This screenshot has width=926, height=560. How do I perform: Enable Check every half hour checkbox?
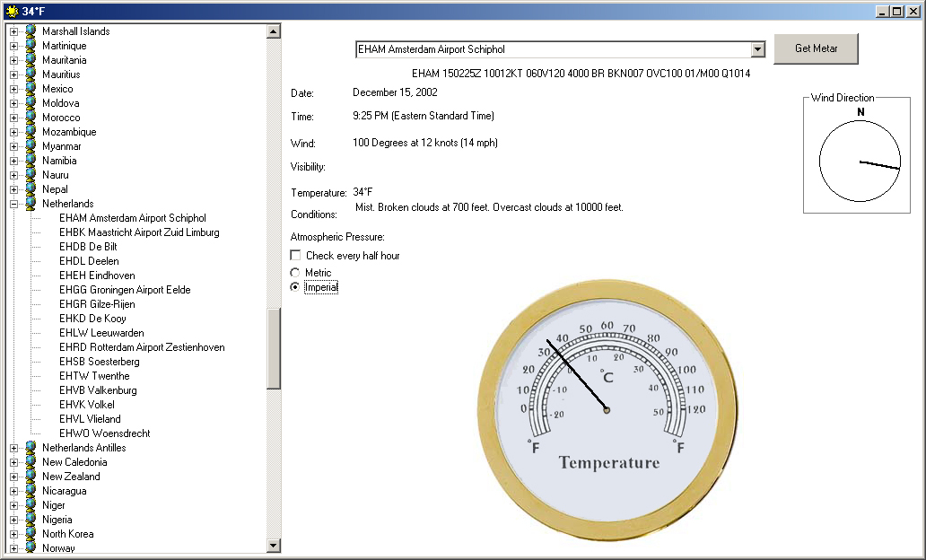coord(296,256)
